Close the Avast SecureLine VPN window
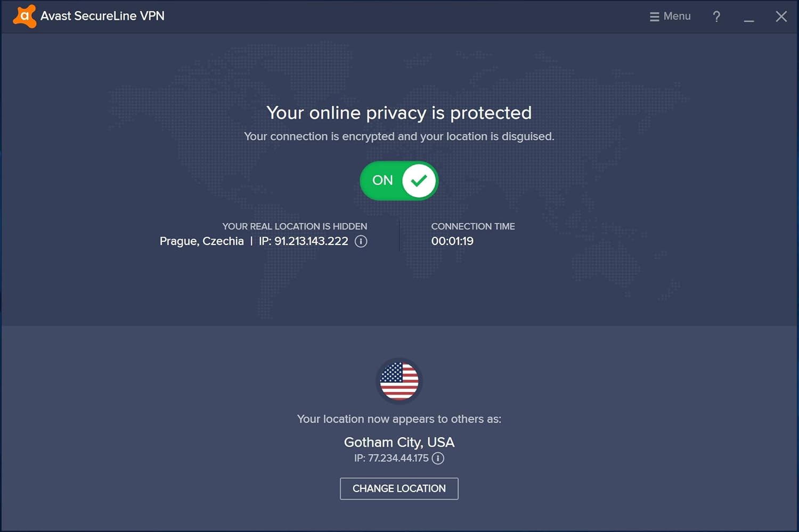This screenshot has height=532, width=799. coord(781,17)
